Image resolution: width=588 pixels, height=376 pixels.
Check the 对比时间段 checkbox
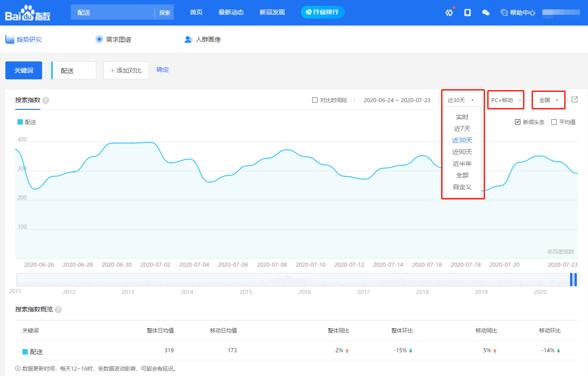pyautogui.click(x=315, y=99)
